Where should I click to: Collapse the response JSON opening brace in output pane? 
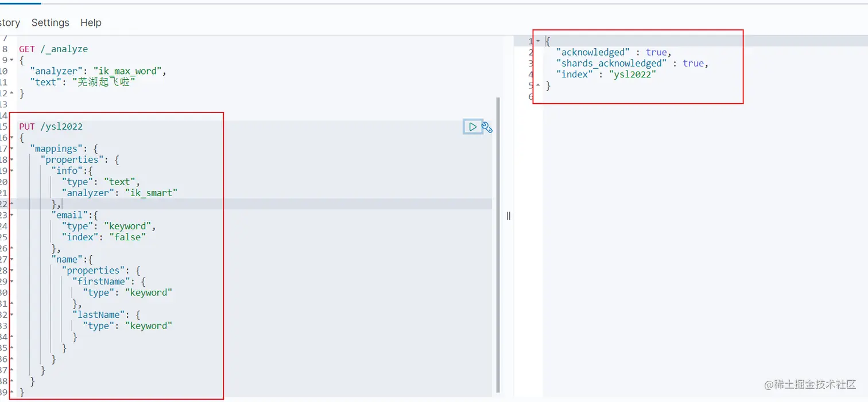click(x=538, y=41)
